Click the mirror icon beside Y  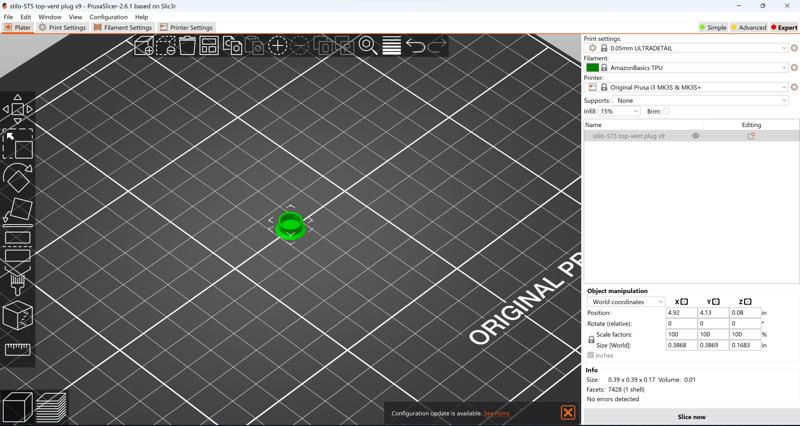[x=716, y=302]
